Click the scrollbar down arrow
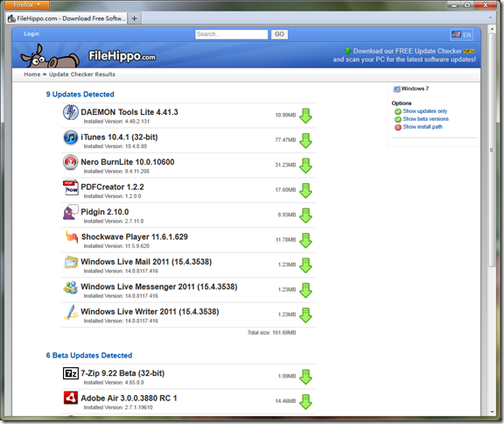504x424 pixels. point(492,412)
